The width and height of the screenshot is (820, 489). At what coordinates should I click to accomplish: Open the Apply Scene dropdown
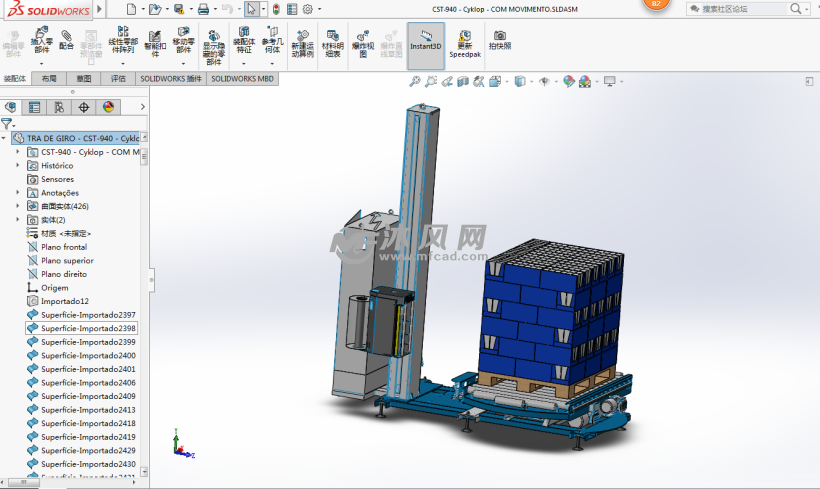(x=597, y=82)
